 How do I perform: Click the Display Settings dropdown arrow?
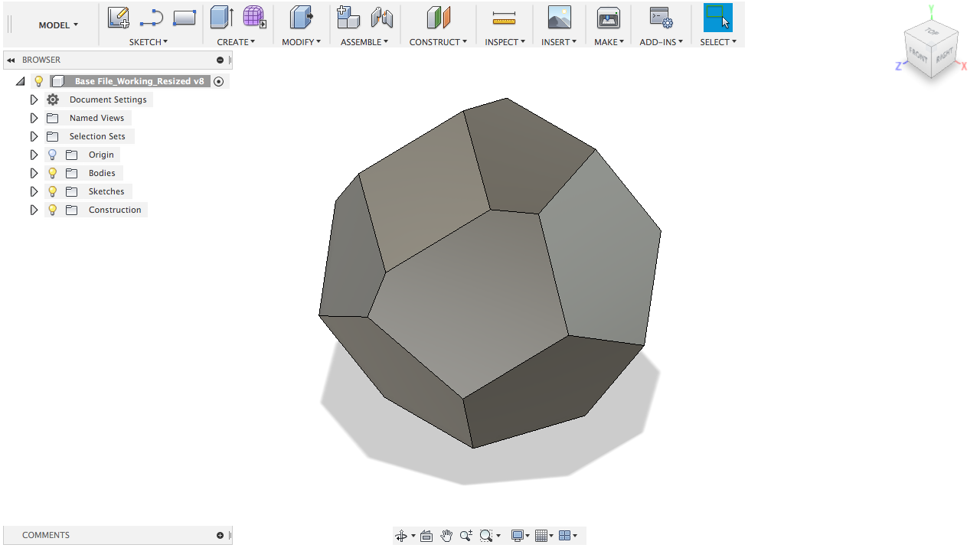(x=528, y=536)
